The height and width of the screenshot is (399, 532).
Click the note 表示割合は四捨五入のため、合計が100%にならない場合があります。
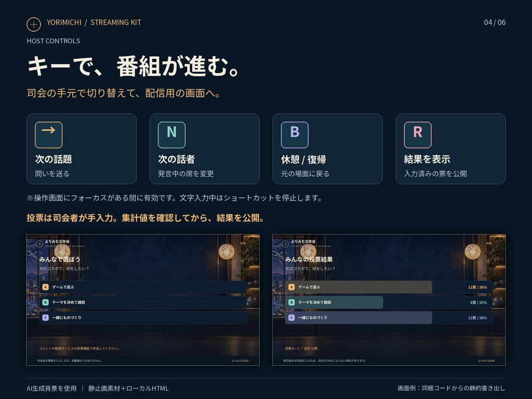coord(325,361)
